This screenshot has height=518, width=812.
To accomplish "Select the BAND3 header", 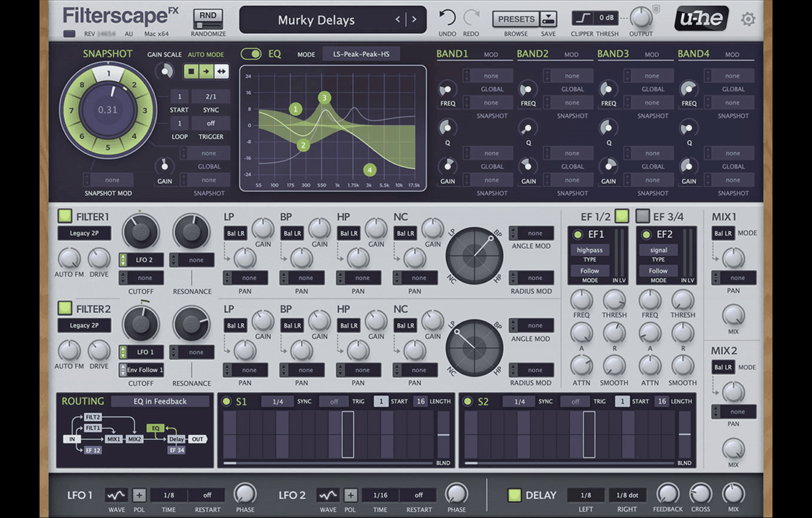I will [x=613, y=54].
